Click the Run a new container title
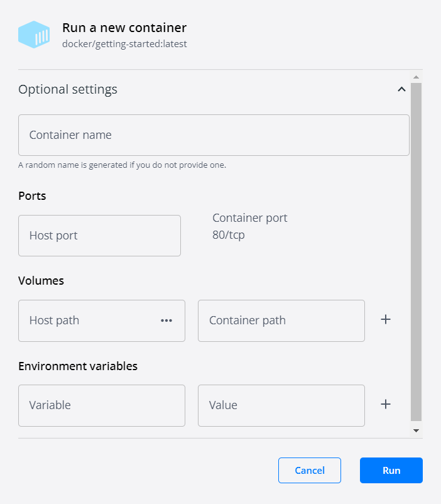This screenshot has width=441, height=504. click(x=124, y=28)
